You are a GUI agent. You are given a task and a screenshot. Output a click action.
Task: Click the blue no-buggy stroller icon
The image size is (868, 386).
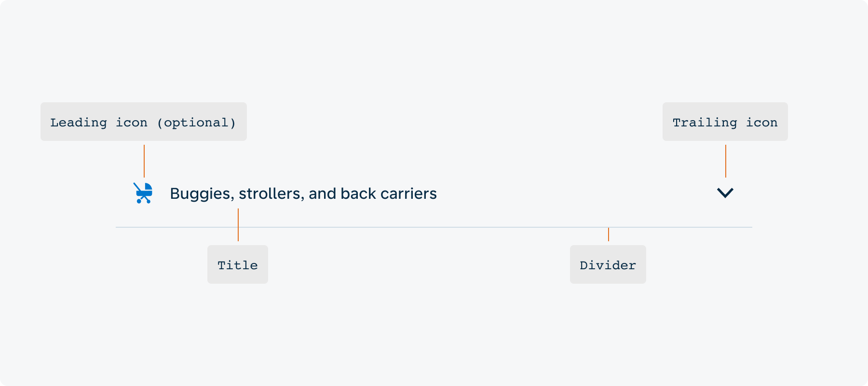click(143, 193)
